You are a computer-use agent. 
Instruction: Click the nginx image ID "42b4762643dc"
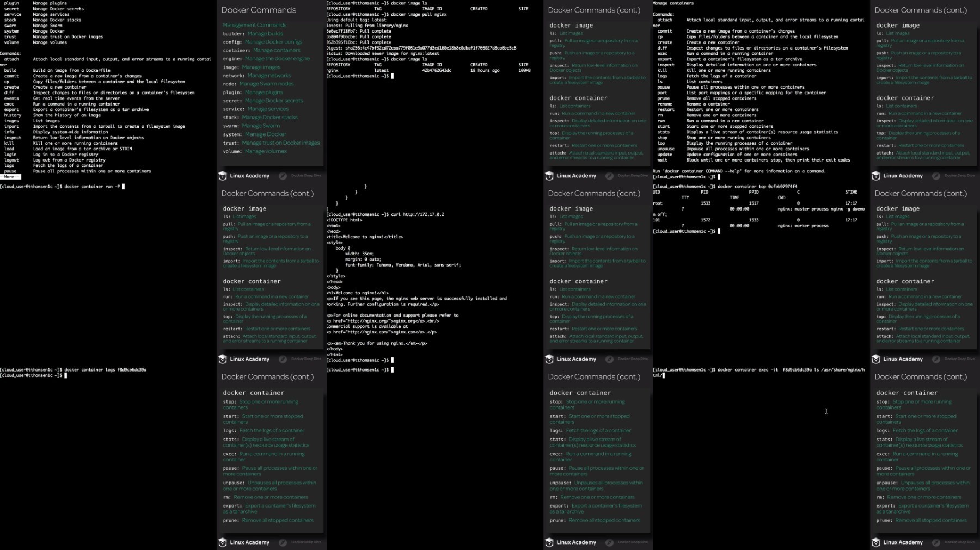click(437, 70)
